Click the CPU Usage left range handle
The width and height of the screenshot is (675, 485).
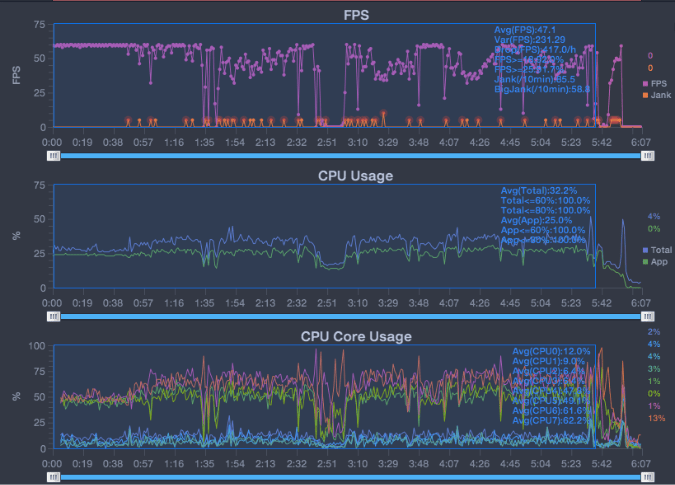[54, 316]
